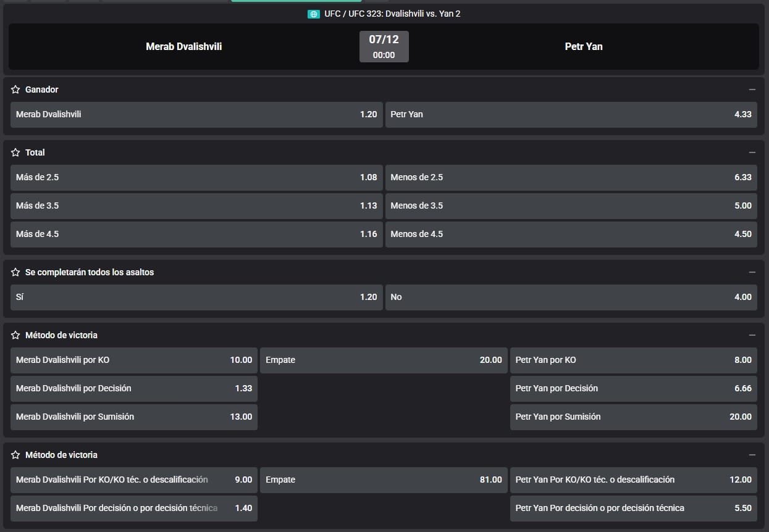Collapse 'Se completarán todos los asaltos' section
This screenshot has height=532, width=769.
[752, 272]
